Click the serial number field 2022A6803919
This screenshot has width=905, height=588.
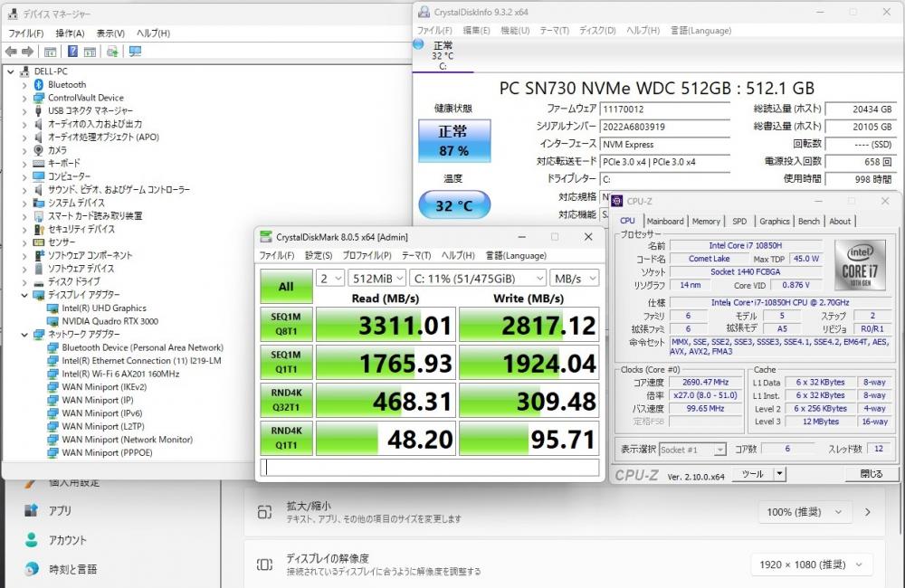[x=665, y=127]
